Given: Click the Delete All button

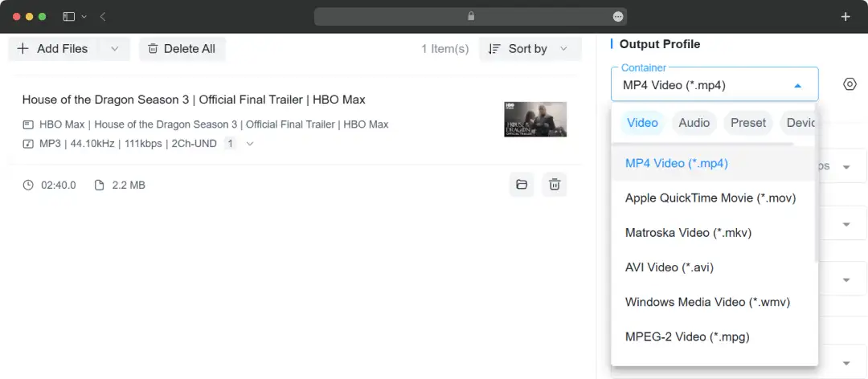Looking at the screenshot, I should [x=182, y=49].
